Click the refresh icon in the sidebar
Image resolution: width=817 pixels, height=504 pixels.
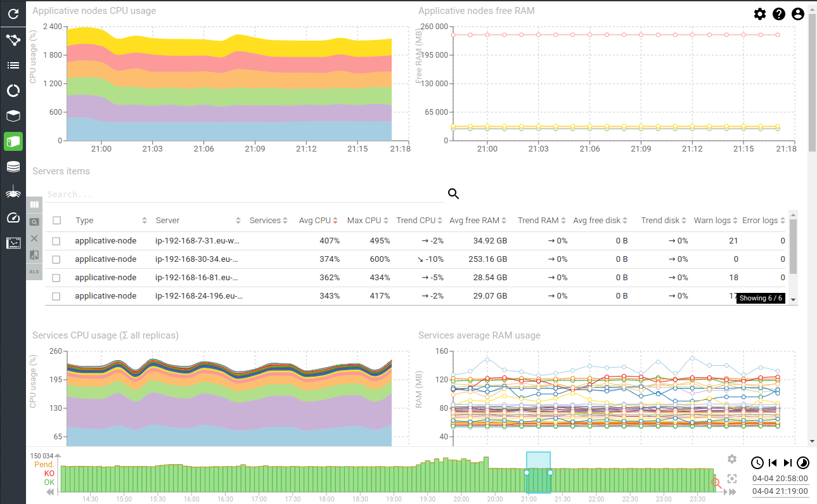pos(13,13)
